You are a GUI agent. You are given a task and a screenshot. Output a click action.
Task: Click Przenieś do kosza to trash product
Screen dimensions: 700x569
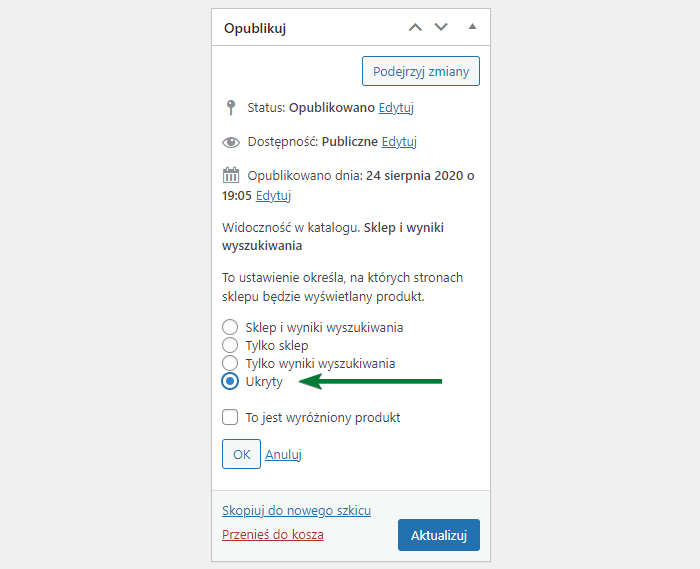point(273,534)
